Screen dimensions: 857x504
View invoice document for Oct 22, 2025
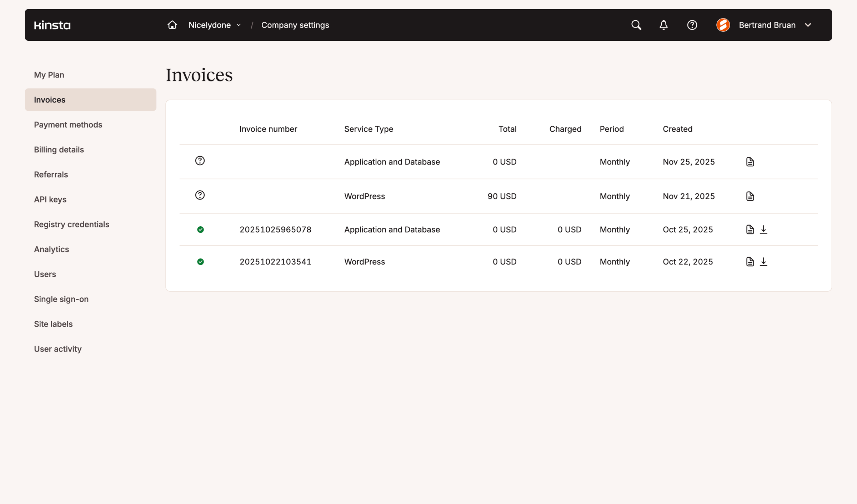point(750,262)
